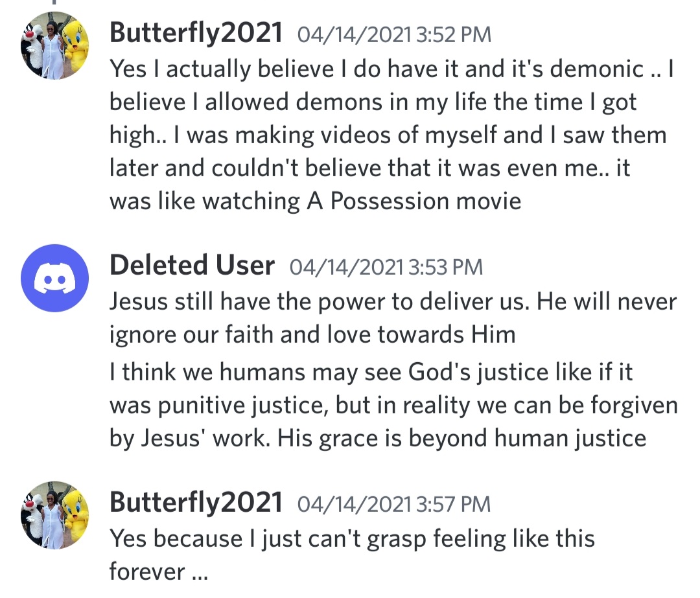
Task: Click the line "ignore our faith and love towards Him"
Action: 312,334
